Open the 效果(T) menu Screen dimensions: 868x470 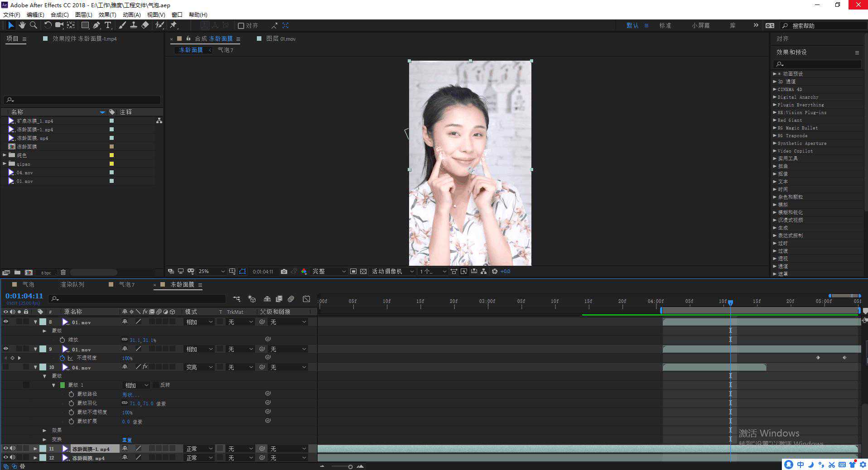107,14
